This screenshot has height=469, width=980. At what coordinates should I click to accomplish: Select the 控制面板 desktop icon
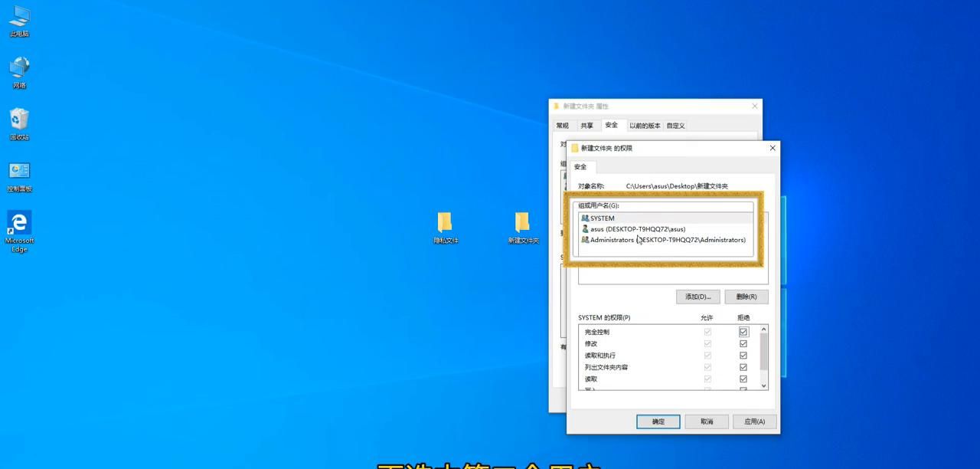(x=19, y=176)
